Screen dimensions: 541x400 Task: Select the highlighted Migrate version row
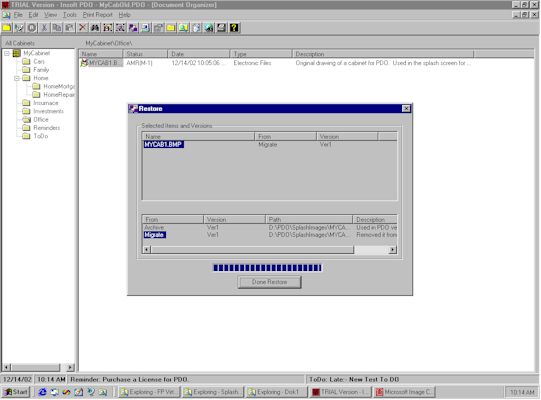[x=269, y=235]
